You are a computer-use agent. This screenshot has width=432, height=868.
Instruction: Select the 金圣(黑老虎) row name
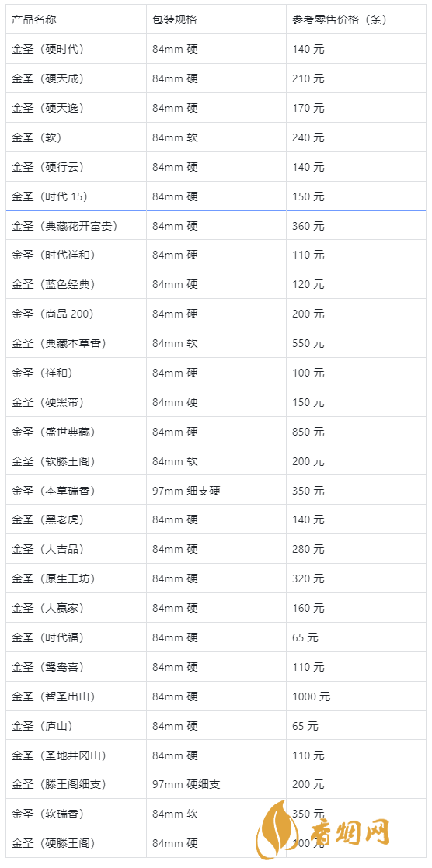click(47, 520)
